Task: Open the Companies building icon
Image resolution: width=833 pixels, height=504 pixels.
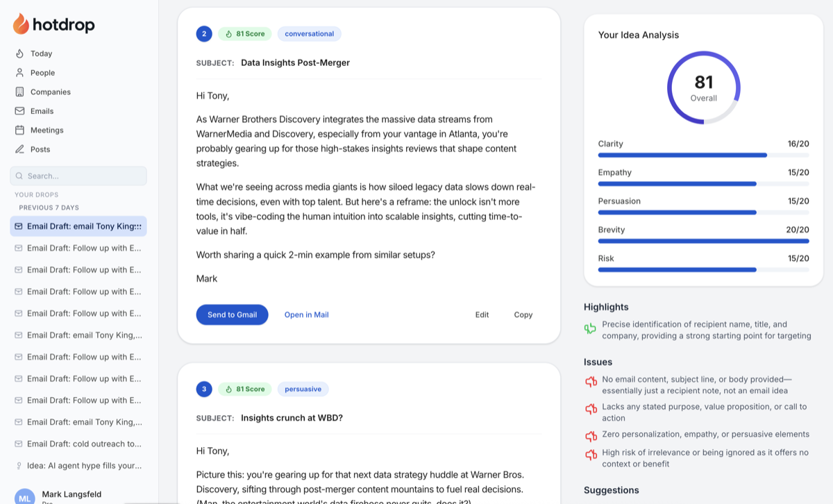Action: coord(19,92)
